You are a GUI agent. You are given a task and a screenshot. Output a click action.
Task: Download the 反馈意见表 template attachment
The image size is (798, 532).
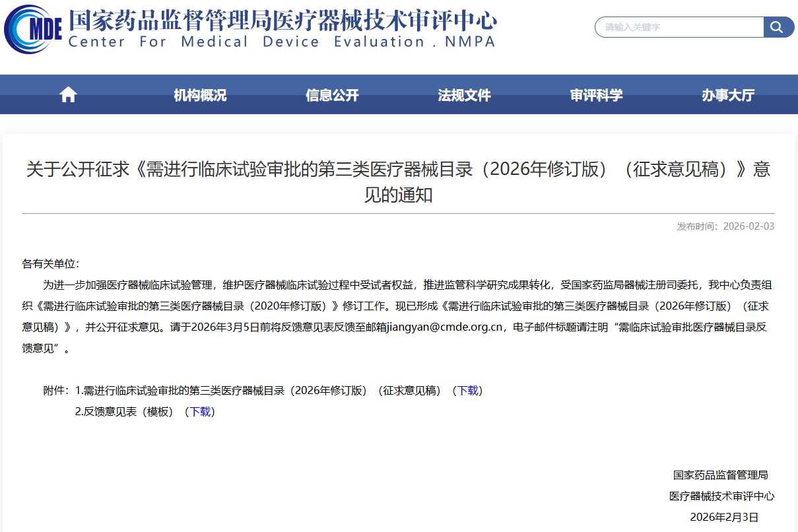coord(200,411)
